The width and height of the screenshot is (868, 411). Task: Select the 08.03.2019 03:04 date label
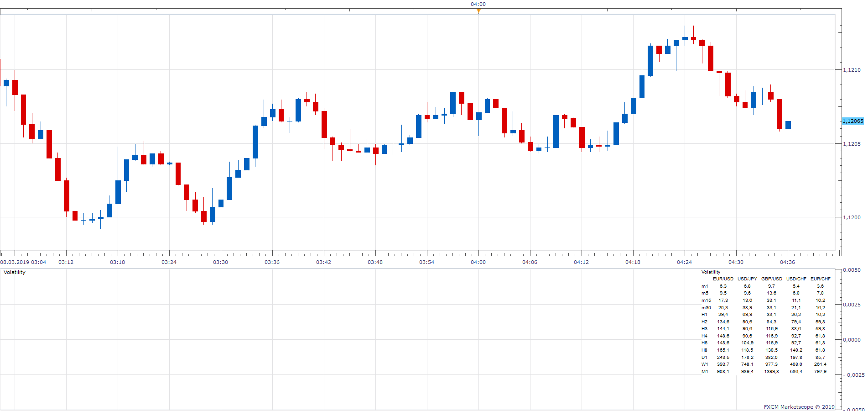click(23, 262)
